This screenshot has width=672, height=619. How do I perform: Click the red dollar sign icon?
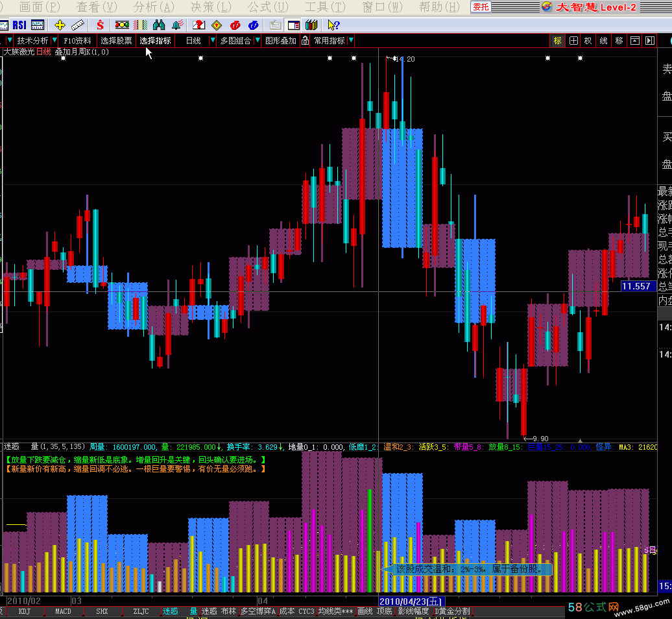(x=100, y=25)
